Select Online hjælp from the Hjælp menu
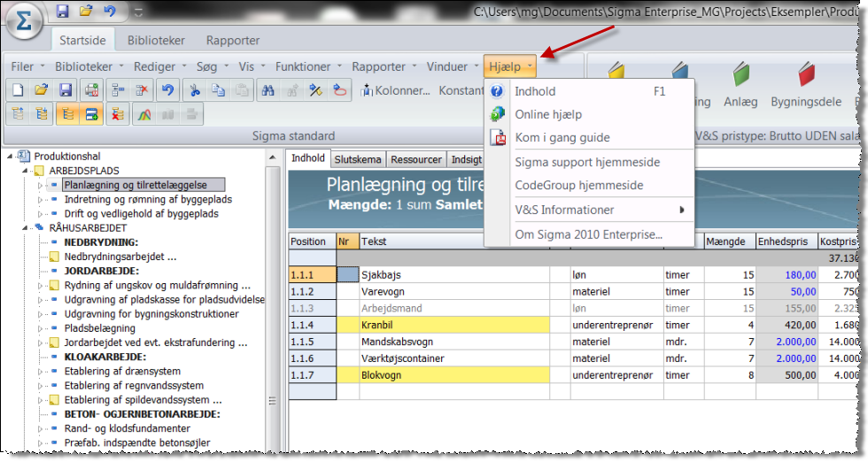The height and width of the screenshot is (461, 868). (548, 115)
